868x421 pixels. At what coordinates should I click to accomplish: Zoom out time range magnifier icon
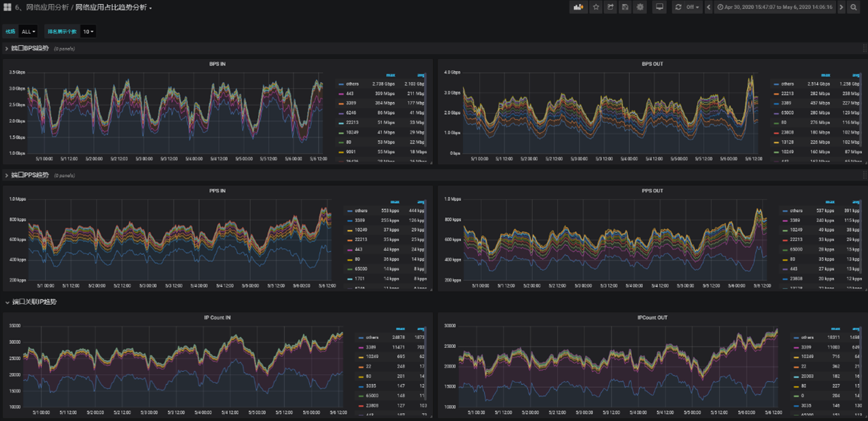pos(854,7)
